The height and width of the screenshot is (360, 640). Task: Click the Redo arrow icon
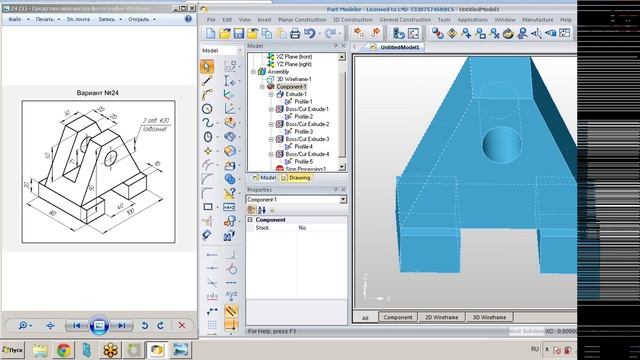(330, 33)
